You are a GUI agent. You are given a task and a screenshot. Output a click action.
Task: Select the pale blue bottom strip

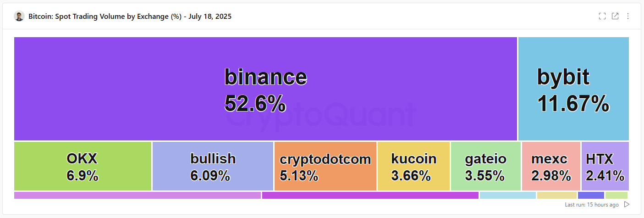click(508, 195)
